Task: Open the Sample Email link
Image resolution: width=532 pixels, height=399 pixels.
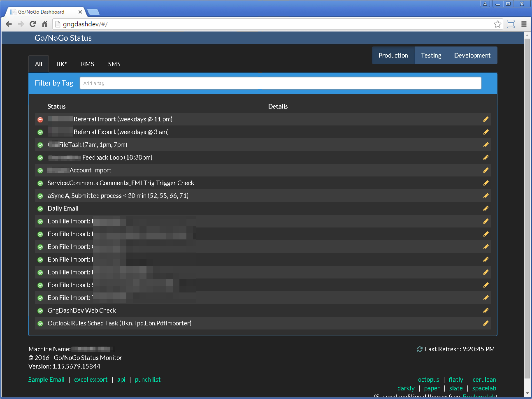Action: 46,380
